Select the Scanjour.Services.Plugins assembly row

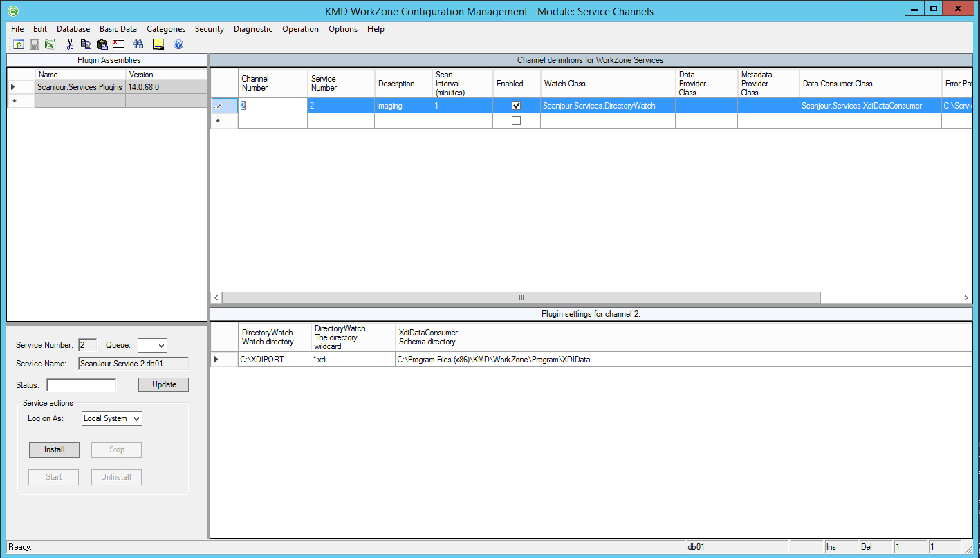pyautogui.click(x=80, y=87)
